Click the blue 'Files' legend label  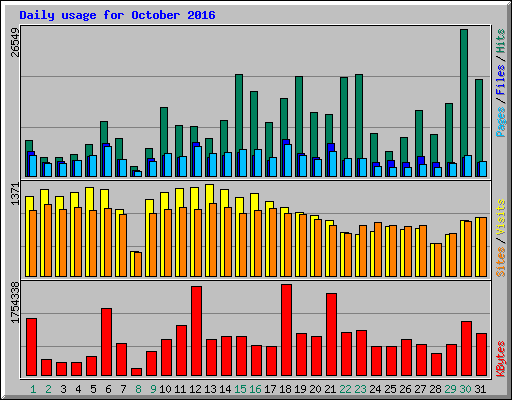[x=501, y=80]
